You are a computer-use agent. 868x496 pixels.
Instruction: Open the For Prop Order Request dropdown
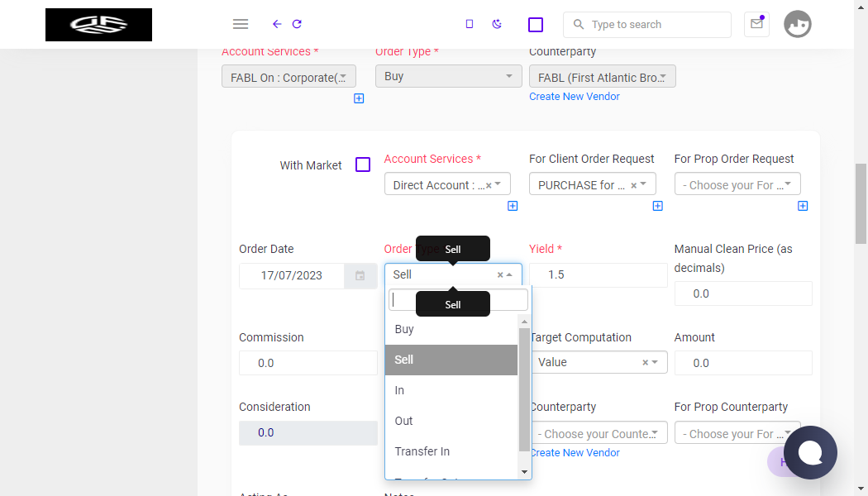pyautogui.click(x=737, y=184)
